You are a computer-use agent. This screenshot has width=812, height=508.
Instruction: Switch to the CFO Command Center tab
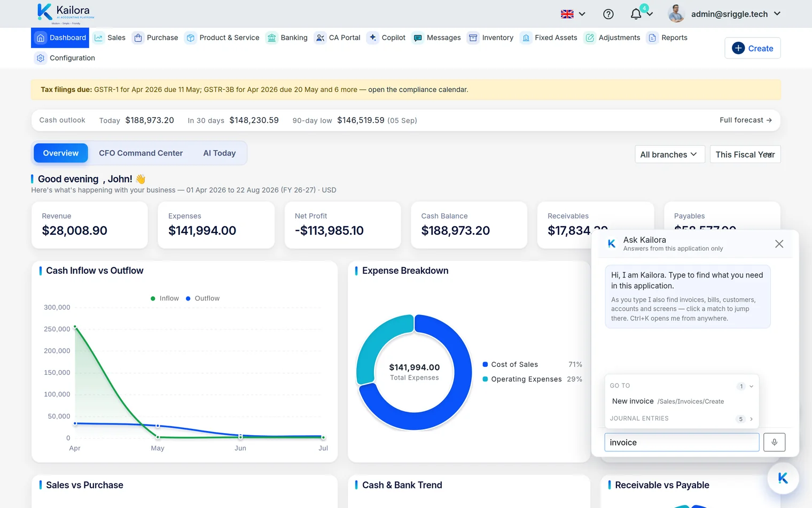[141, 153]
